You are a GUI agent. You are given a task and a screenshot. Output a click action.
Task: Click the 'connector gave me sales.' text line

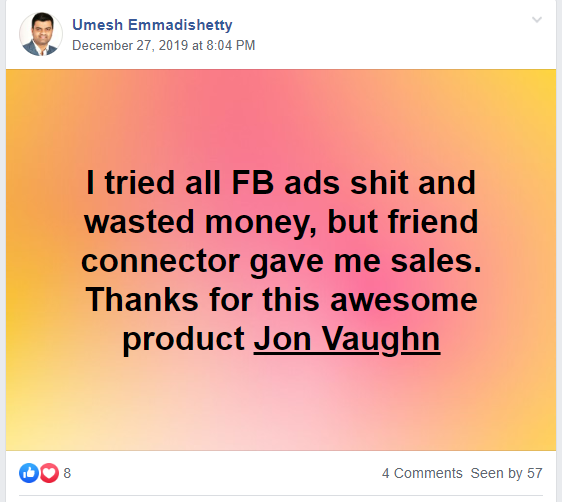pos(281,261)
